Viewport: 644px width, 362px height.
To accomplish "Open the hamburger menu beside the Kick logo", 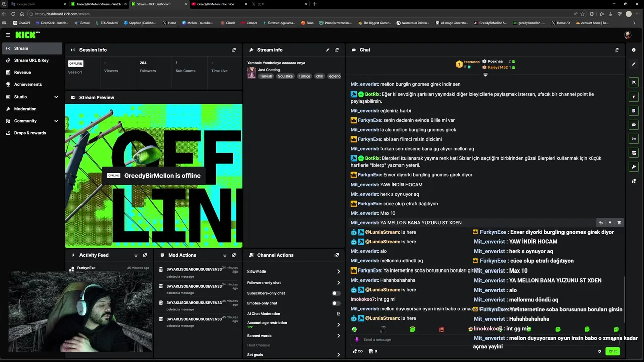I will pyautogui.click(x=8, y=35).
